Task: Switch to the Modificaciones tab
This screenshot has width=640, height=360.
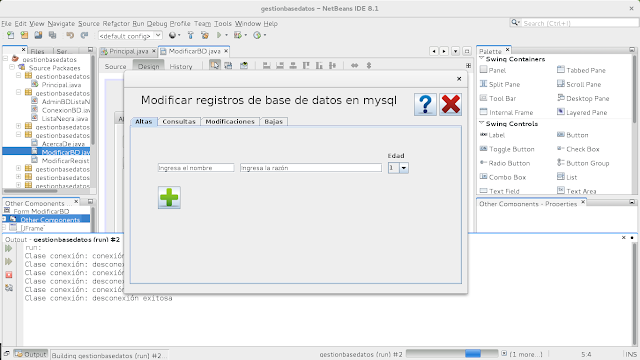Action: click(x=230, y=122)
